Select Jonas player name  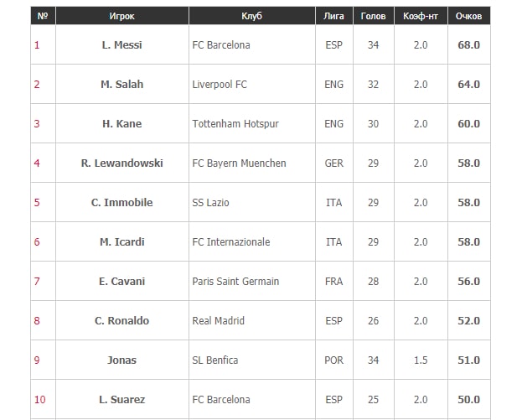tap(121, 360)
